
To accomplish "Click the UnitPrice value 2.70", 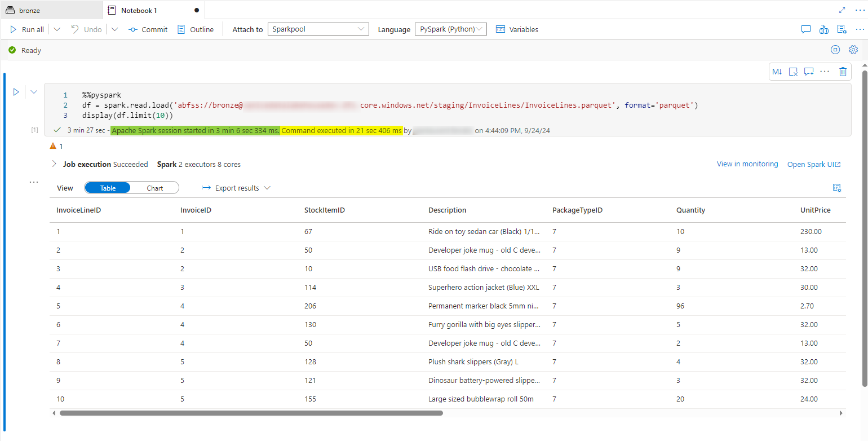I will [807, 306].
